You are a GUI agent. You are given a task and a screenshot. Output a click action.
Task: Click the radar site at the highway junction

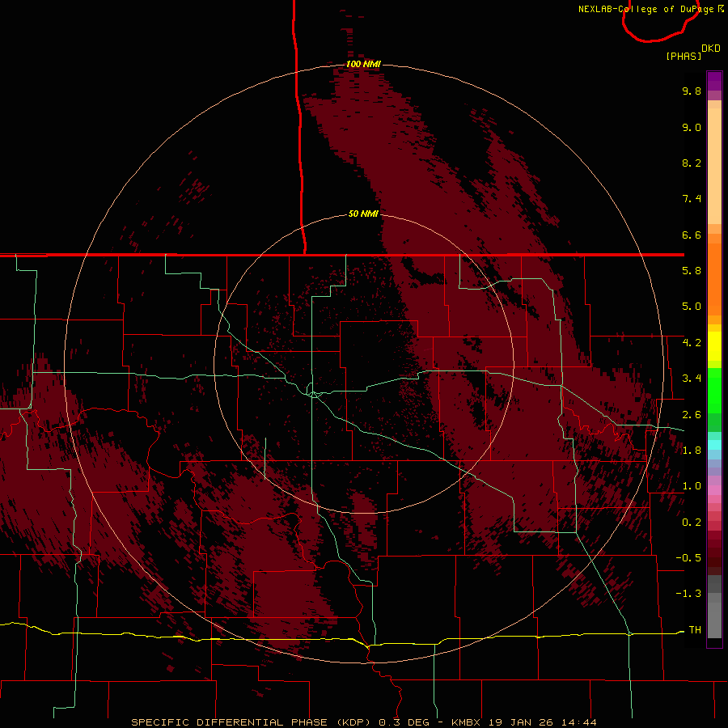pyautogui.click(x=315, y=394)
